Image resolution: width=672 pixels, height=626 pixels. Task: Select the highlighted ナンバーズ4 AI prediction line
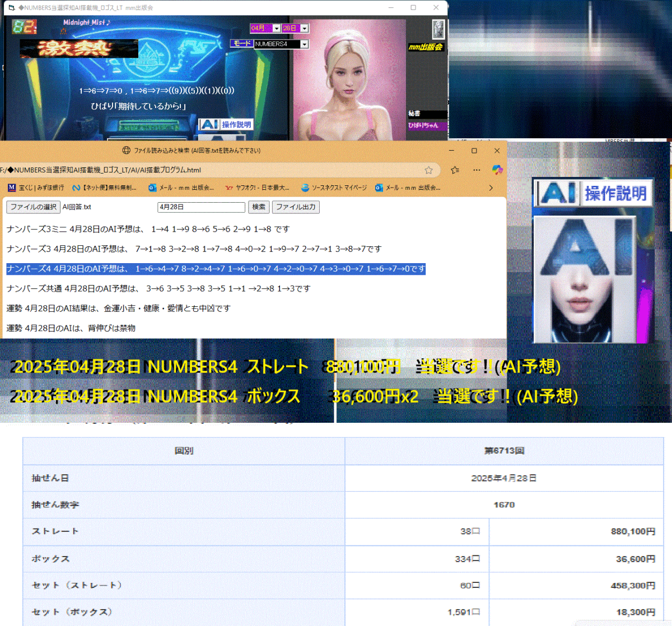216,269
